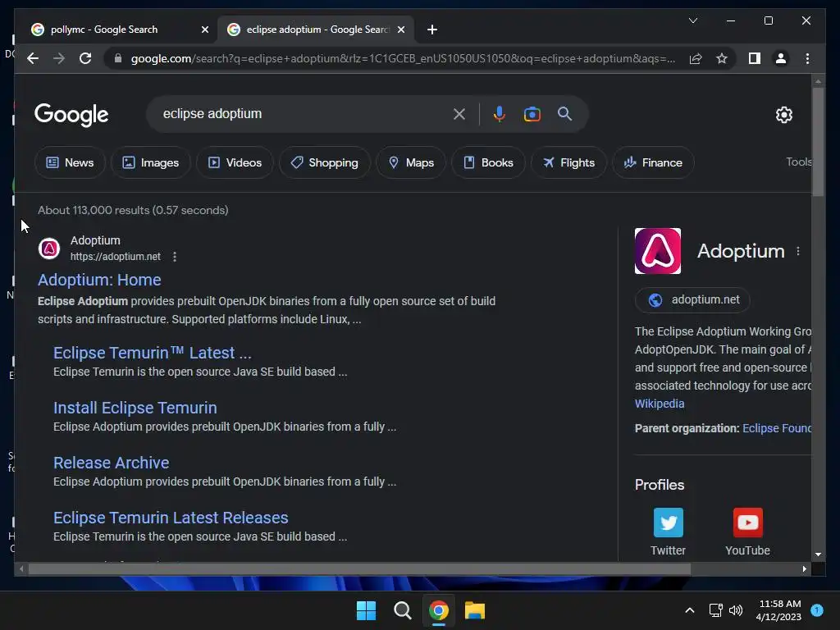The image size is (840, 630).
Task: Close the pollymc Google Search tab
Action: 204,30
